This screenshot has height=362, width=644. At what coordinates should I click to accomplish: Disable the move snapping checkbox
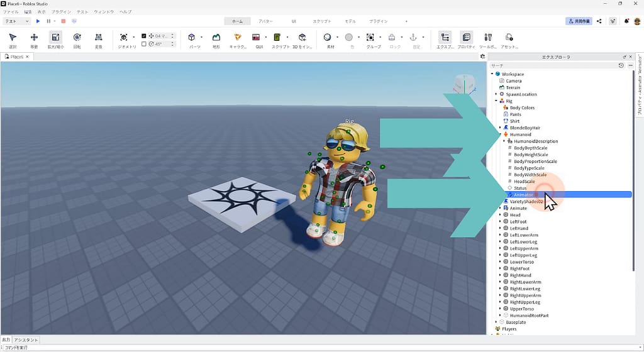pyautogui.click(x=144, y=36)
